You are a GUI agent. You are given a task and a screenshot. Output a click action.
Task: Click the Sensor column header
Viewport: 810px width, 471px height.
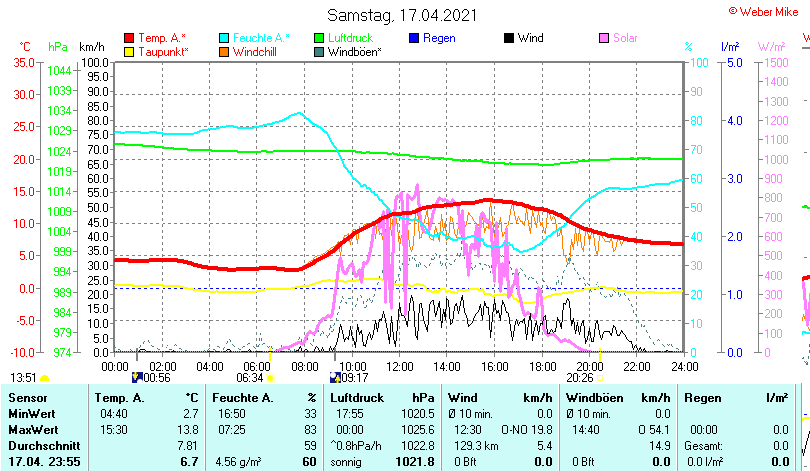pos(28,397)
